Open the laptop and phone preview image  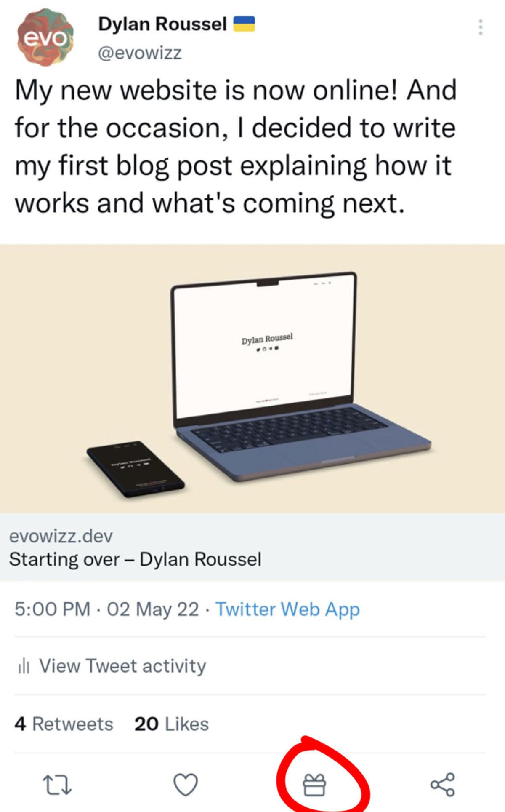click(x=252, y=378)
